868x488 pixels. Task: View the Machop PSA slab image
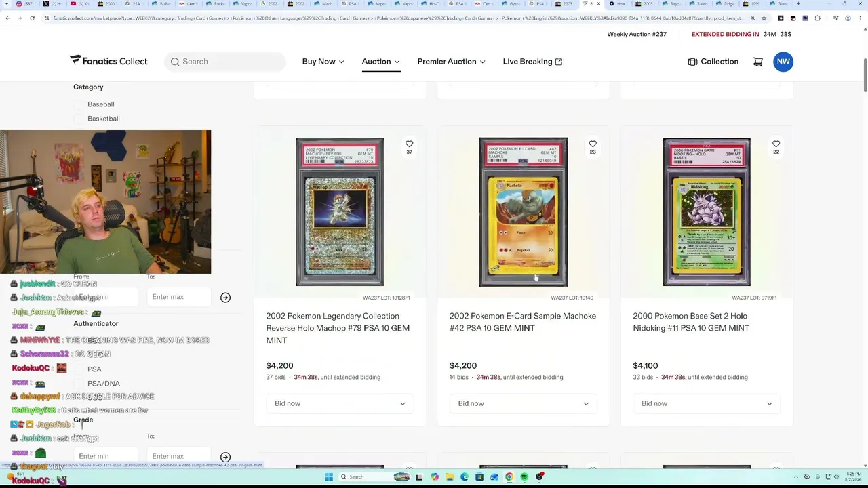(340, 212)
